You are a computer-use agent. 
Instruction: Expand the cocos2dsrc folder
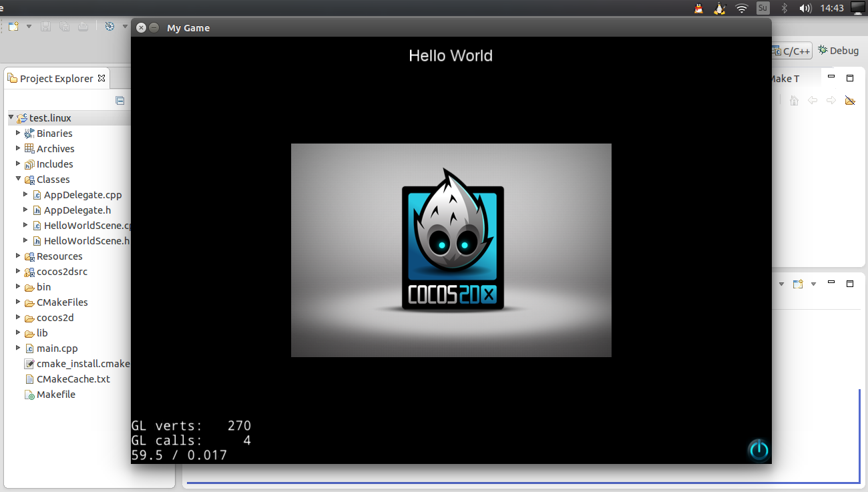click(18, 271)
